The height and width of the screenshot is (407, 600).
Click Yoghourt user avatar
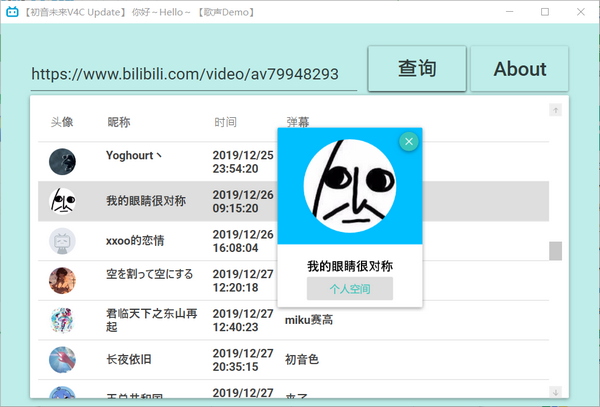pos(62,162)
